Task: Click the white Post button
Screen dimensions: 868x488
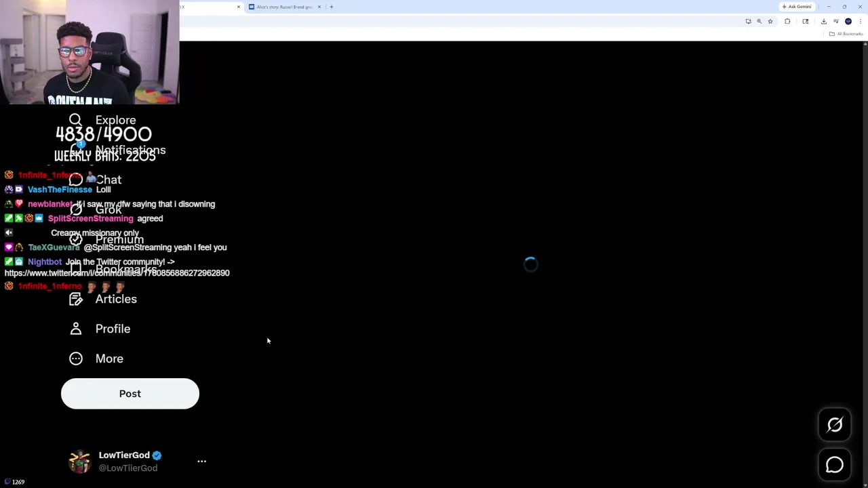Action: tap(130, 394)
